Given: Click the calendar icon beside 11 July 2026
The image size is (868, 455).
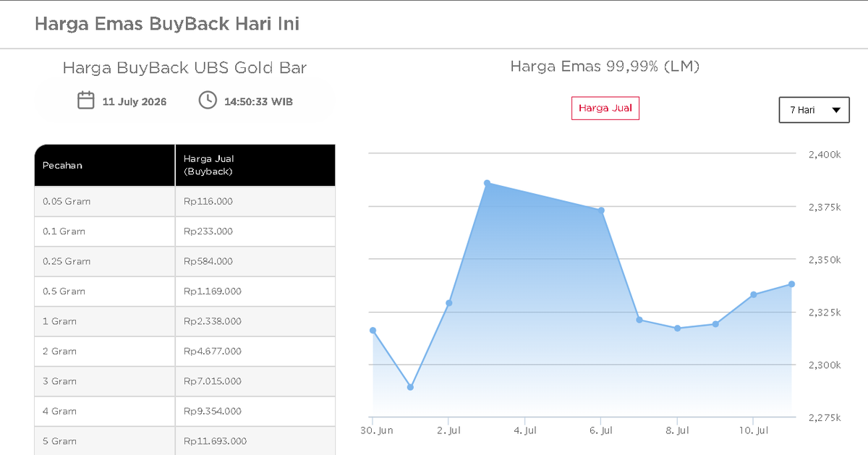Looking at the screenshot, I should pyautogui.click(x=86, y=100).
